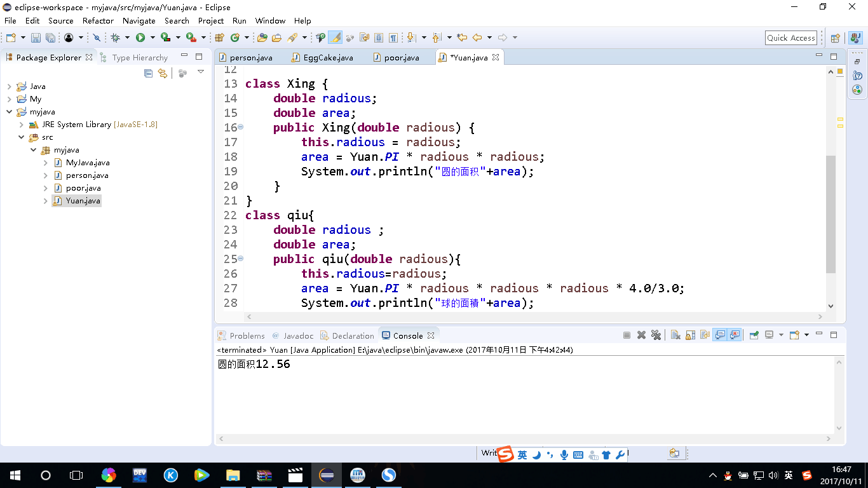Open Task View from taskbar
This screenshot has height=488, width=868.
click(x=76, y=475)
